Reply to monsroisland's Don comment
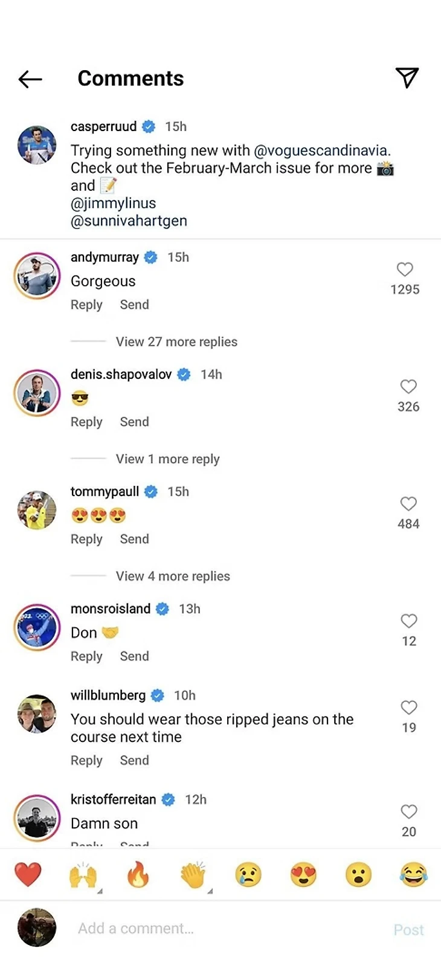Viewport: 441px width, 980px height. (x=86, y=656)
